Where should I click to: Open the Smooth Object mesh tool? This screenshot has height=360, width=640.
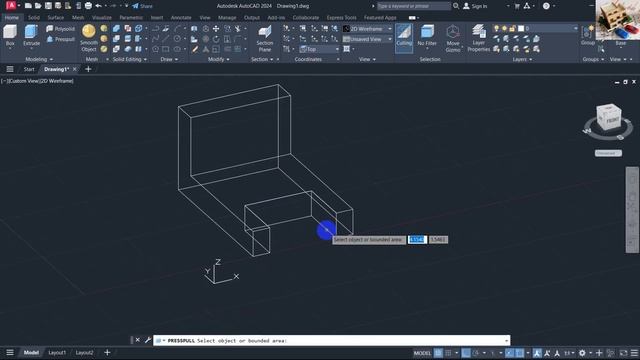tap(89, 38)
